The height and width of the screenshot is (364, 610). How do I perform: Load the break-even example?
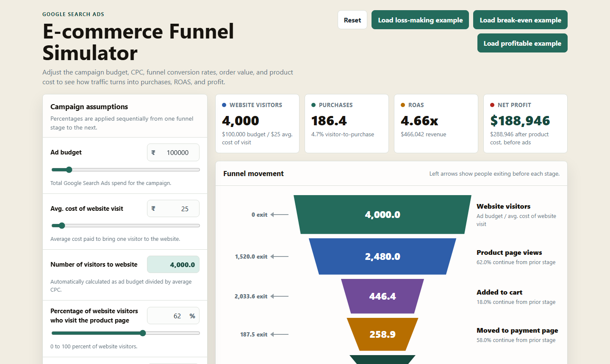(x=520, y=20)
